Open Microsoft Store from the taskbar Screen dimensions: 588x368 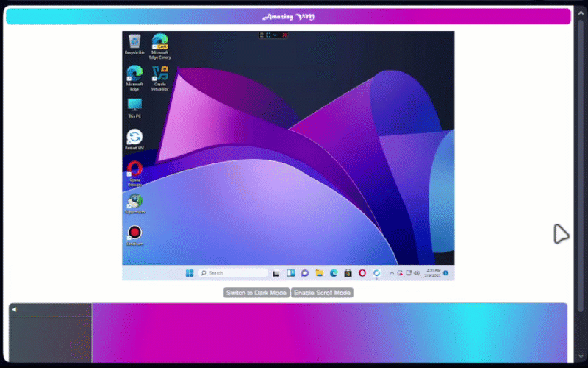[x=348, y=273]
